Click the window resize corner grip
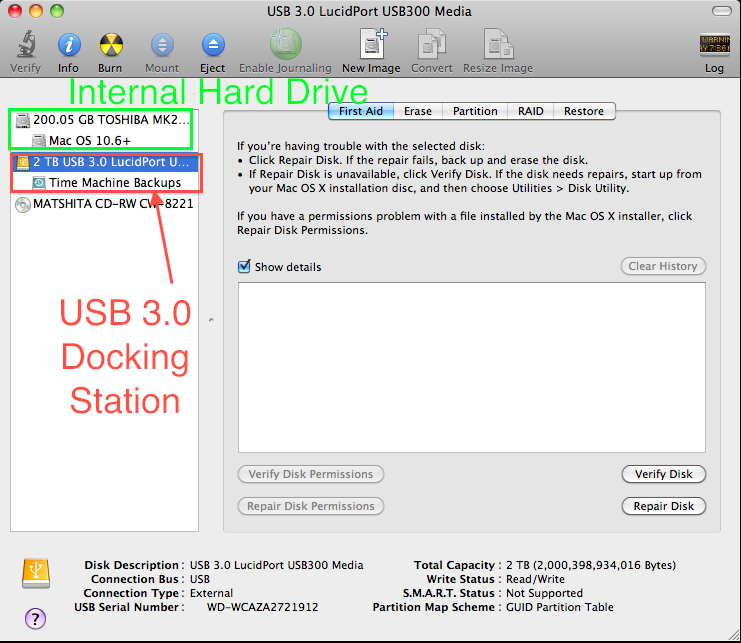Image resolution: width=741 pixels, height=643 pixels. [x=734, y=635]
